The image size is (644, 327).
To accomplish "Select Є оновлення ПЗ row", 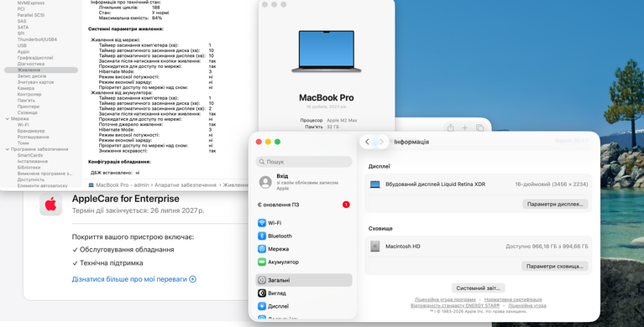I will 304,205.
